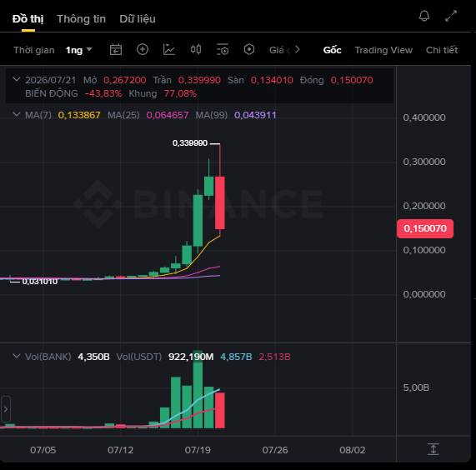476x470 pixels.
Task: Click the 07/12 date axis label
Action: (x=121, y=450)
